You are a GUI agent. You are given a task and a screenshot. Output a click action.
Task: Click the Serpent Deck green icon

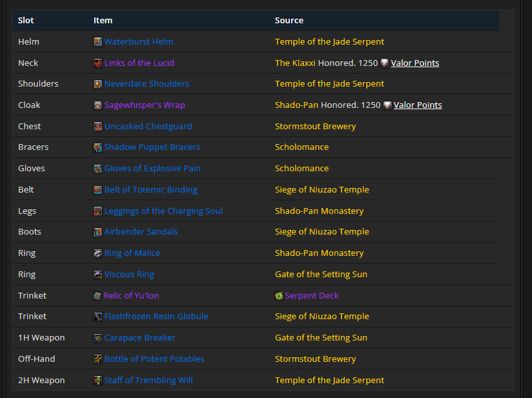click(x=279, y=296)
